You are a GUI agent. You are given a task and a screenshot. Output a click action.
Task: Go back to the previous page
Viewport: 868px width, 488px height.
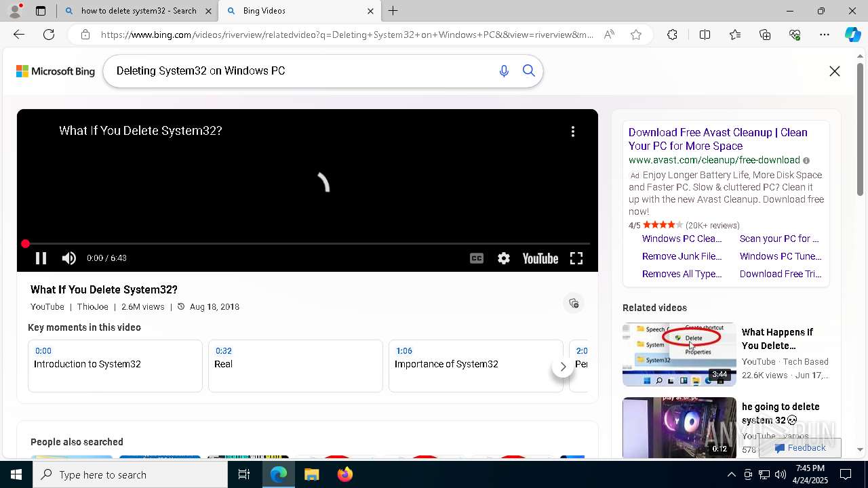point(19,35)
